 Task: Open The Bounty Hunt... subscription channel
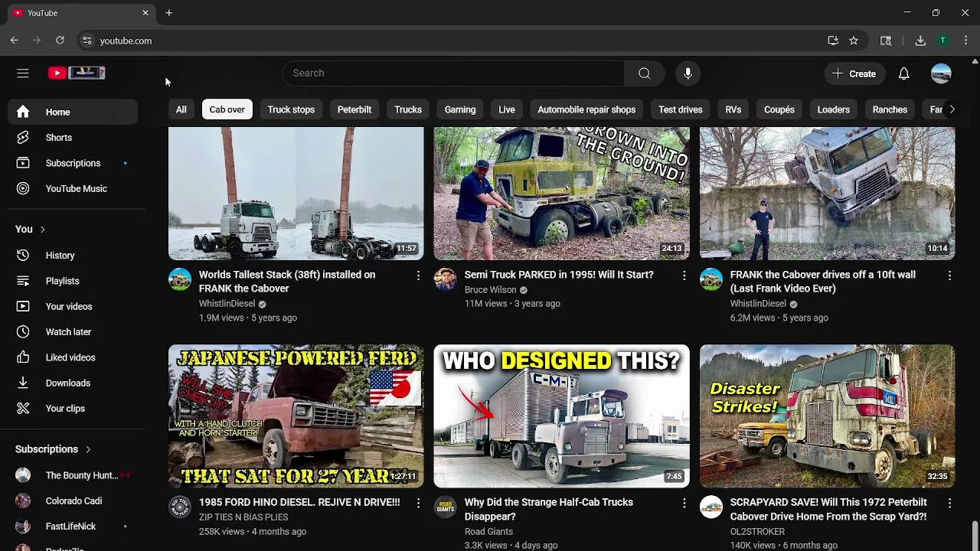73,475
